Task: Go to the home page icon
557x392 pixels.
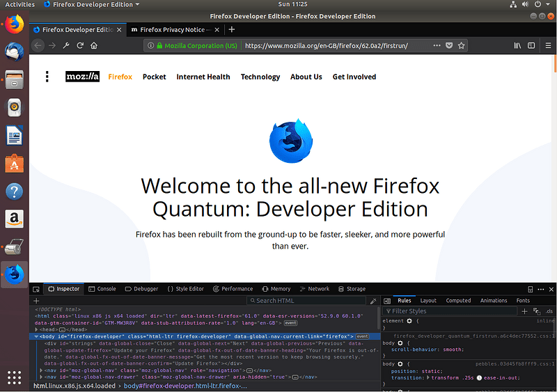Action: click(x=94, y=45)
